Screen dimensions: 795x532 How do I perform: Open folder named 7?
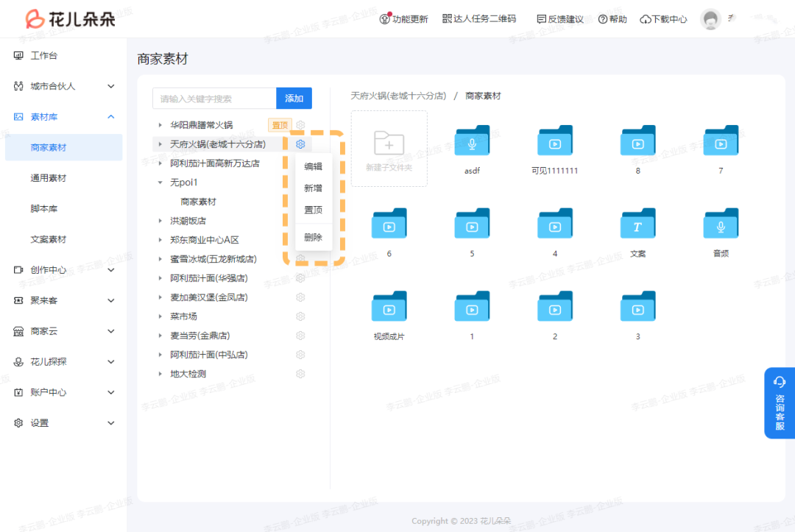[x=721, y=141]
